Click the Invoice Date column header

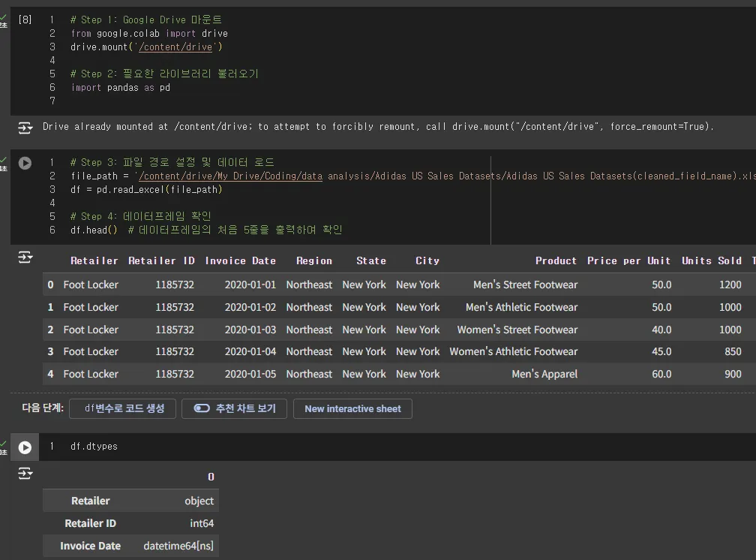coord(240,260)
